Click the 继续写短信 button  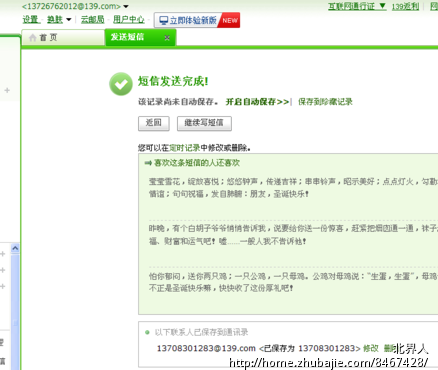pyautogui.click(x=204, y=123)
